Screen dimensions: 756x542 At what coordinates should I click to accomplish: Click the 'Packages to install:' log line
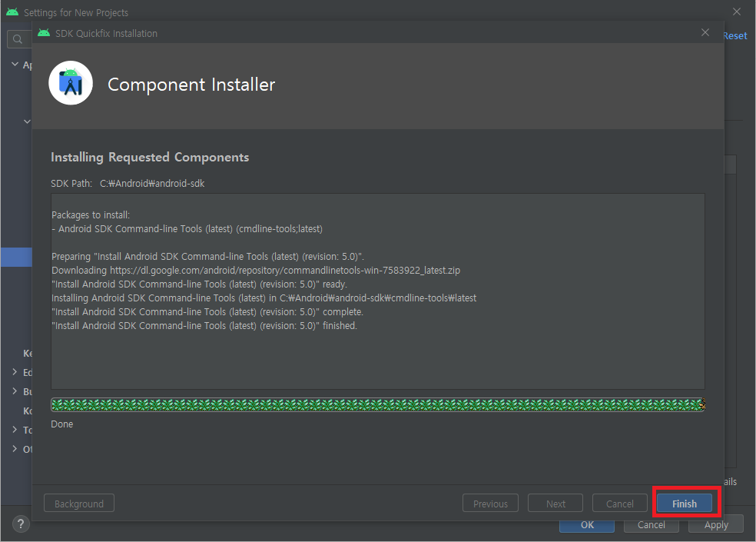pos(91,214)
